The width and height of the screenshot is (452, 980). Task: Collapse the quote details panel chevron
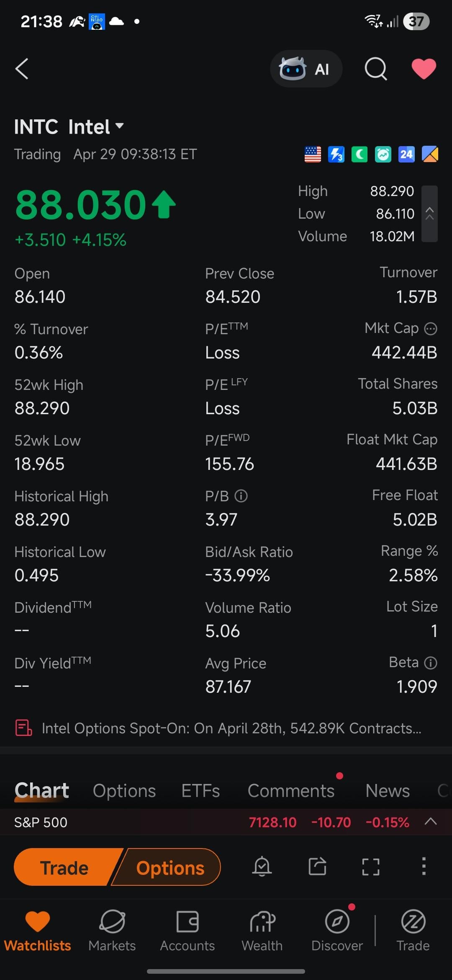tap(429, 214)
